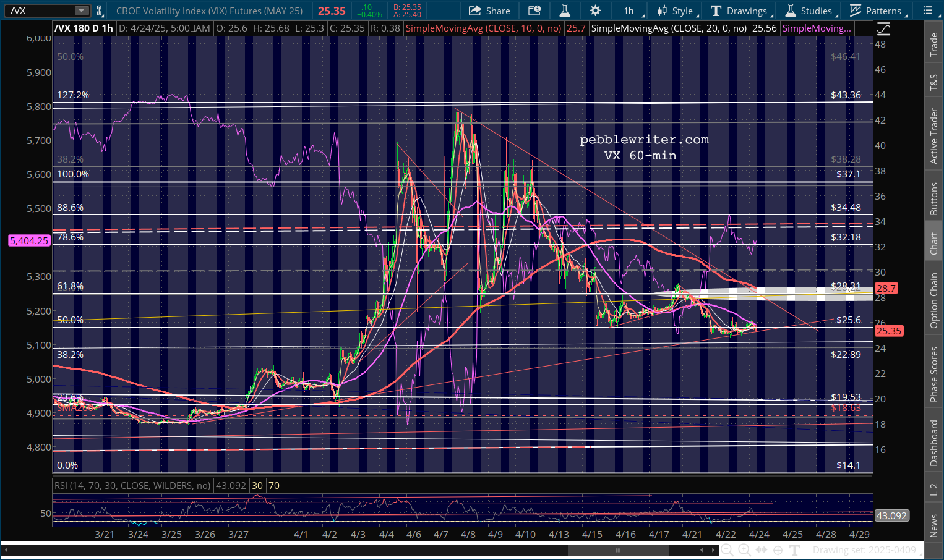Click the symbol link clip icon
The height and width of the screenshot is (560, 944).
99,11
